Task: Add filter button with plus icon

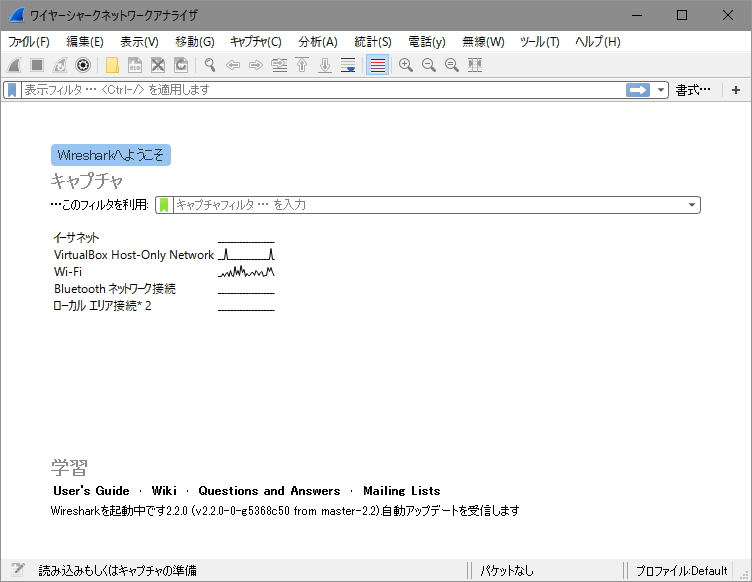Action: coord(736,90)
